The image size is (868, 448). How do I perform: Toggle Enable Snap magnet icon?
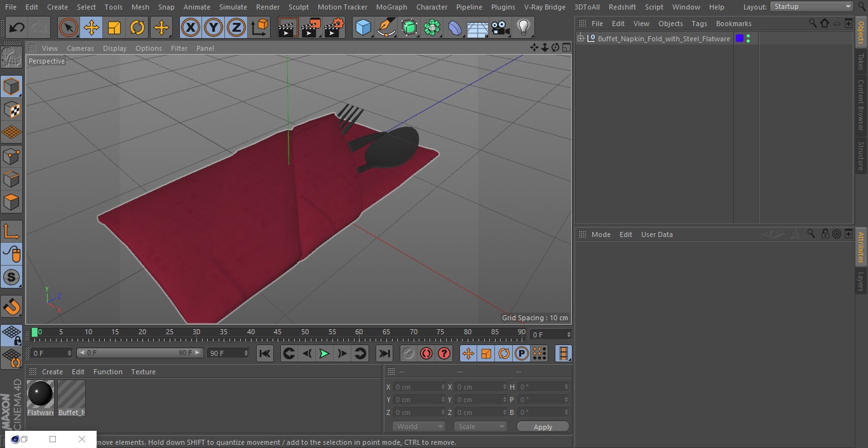tap(12, 306)
